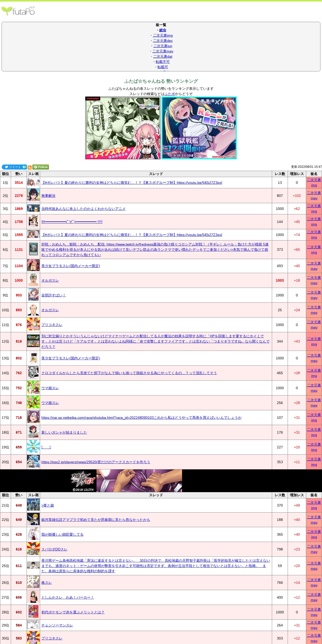
Task: Open >妻と娘 thread link
Action: pos(48,505)
